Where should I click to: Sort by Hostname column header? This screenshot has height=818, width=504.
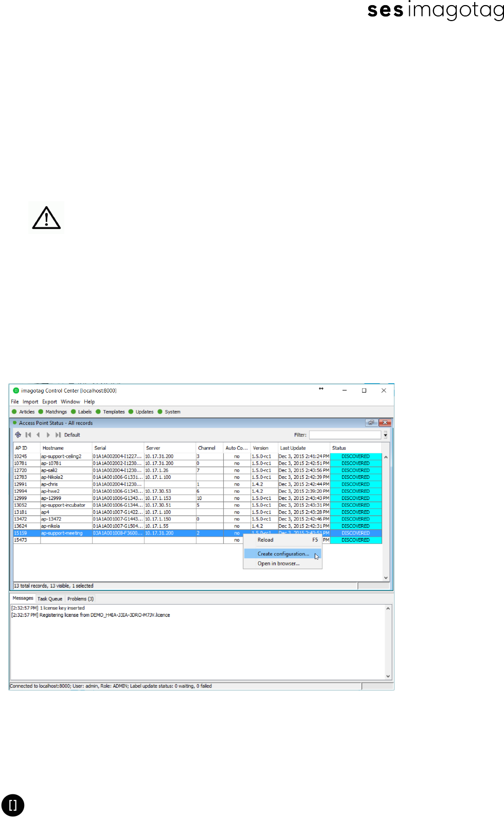point(66,448)
